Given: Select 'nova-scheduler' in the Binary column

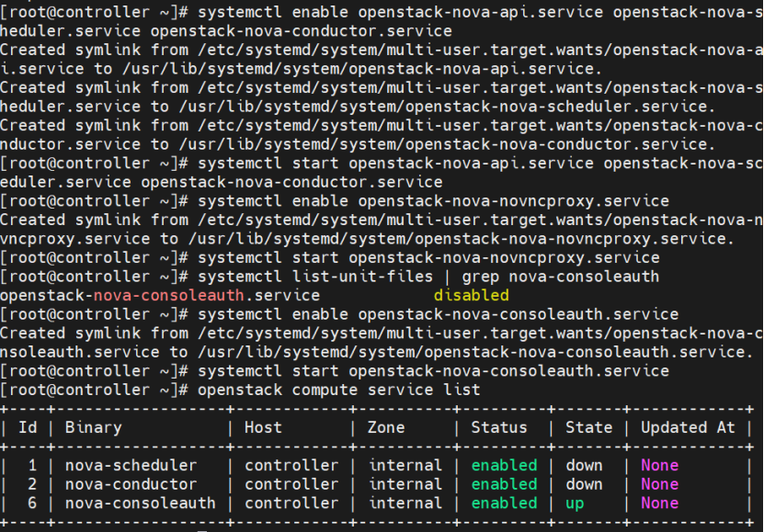Looking at the screenshot, I should click(131, 465).
